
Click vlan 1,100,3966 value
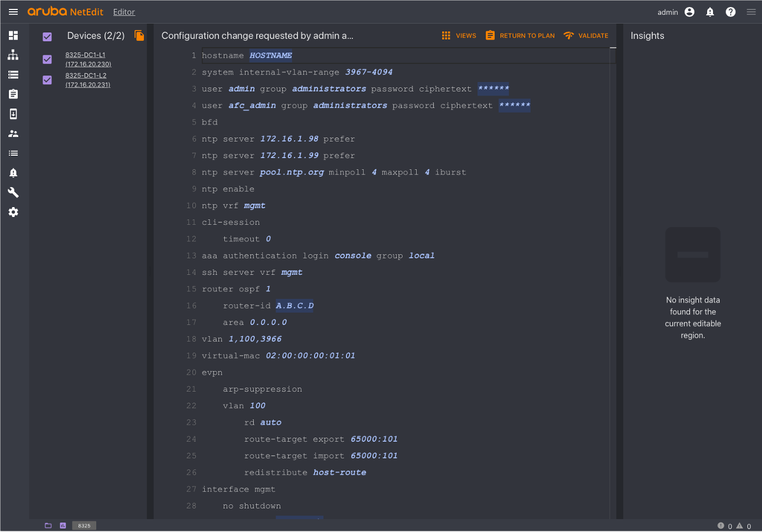[x=255, y=339]
